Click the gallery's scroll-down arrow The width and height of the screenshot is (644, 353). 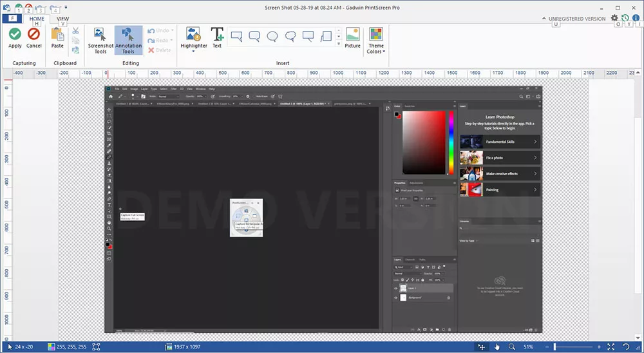coord(339,37)
